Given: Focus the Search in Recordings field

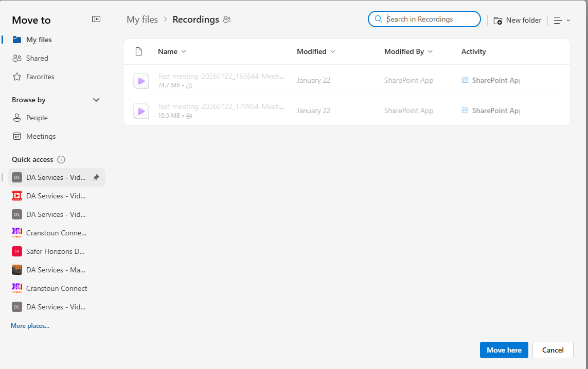Looking at the screenshot, I should click(x=431, y=20).
